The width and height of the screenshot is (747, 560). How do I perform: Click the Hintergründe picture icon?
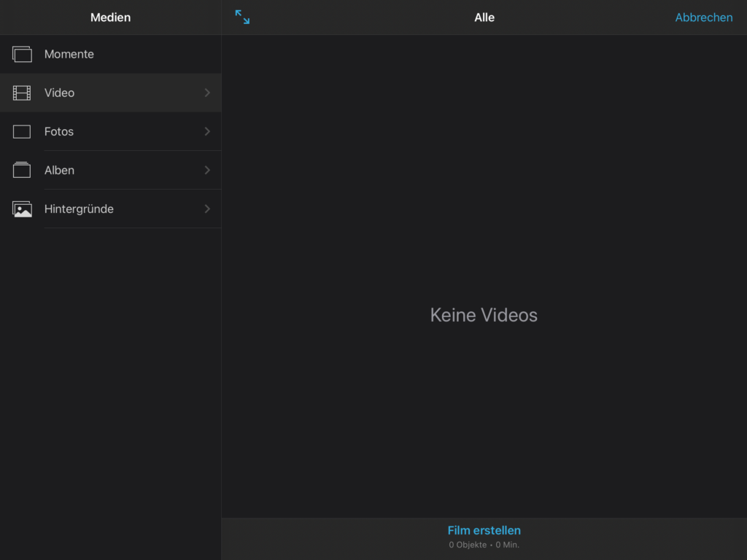[22, 209]
